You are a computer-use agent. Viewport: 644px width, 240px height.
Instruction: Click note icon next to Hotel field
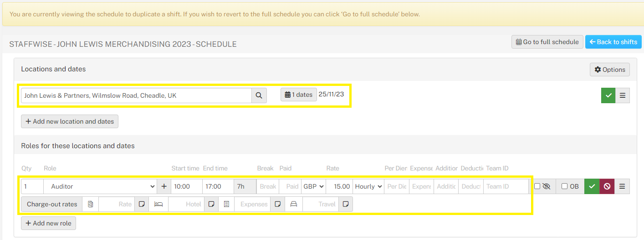pyautogui.click(x=211, y=204)
